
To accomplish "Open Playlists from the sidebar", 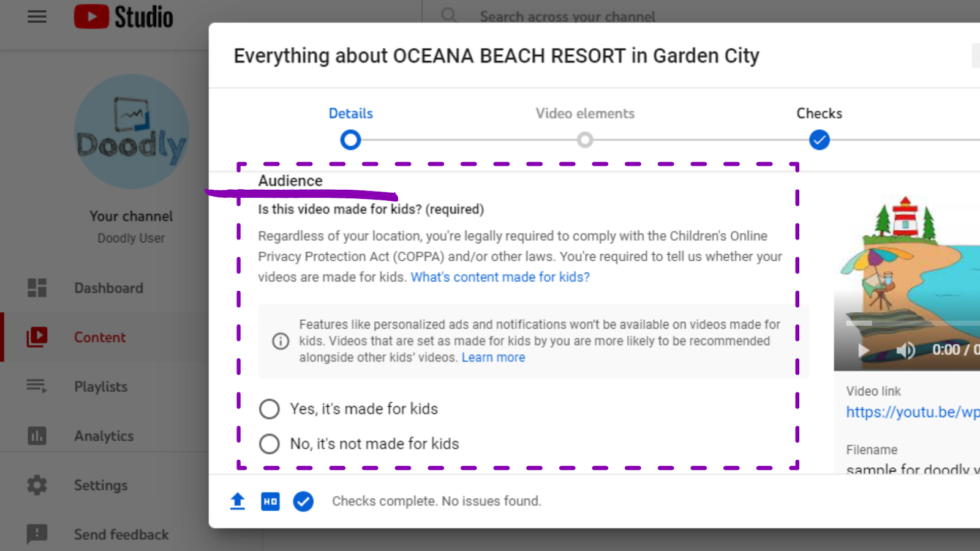I will coord(101,387).
